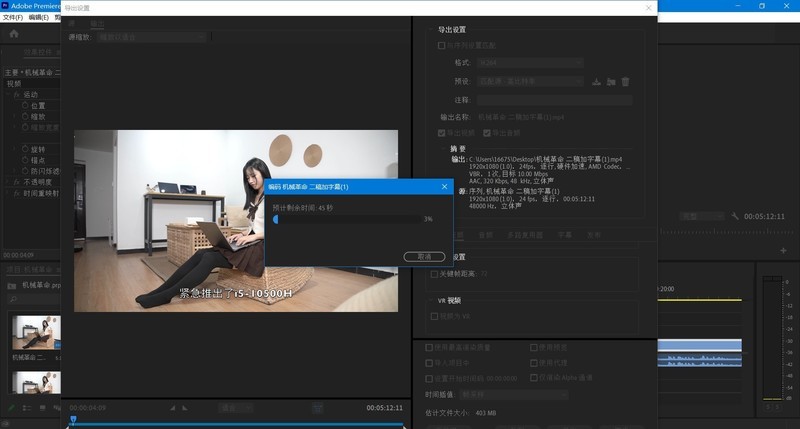Enable 关键帧距离 checkbox
This screenshot has height=429, width=800.
434,274
